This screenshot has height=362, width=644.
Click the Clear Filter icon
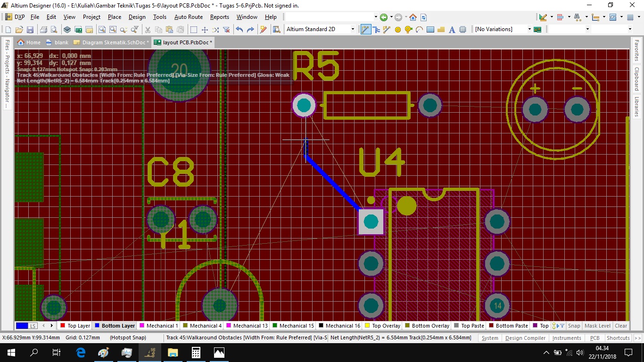pyautogui.click(x=226, y=30)
